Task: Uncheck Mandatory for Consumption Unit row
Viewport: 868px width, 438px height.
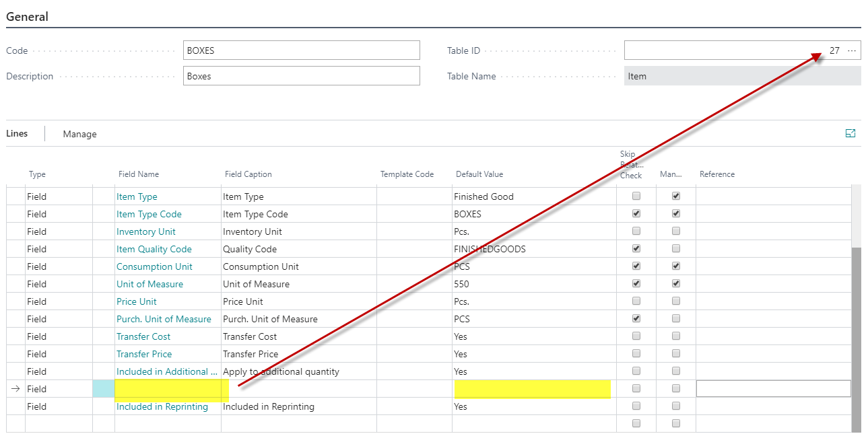Action: (676, 266)
